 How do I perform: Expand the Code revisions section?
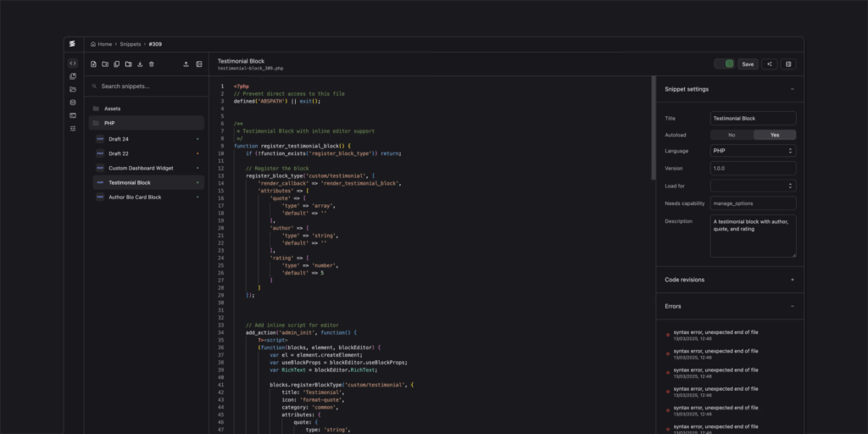tap(792, 279)
